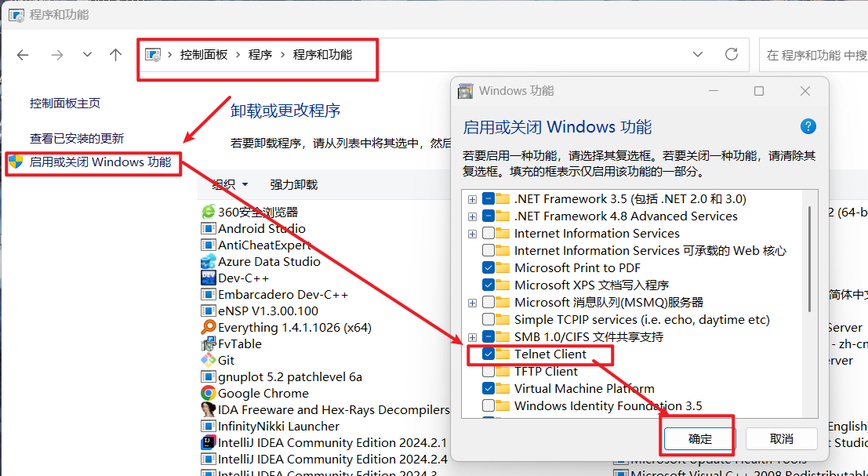The height and width of the screenshot is (476, 868).
Task: Confirm with the 确定 button
Action: pos(699,439)
